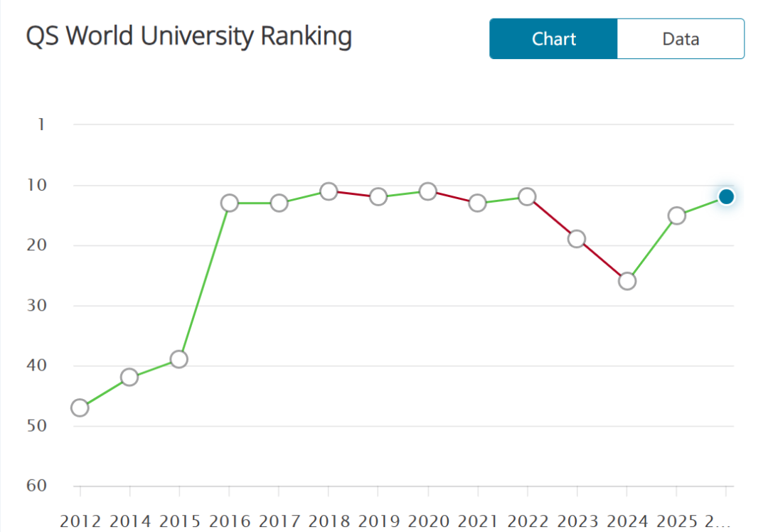Click the QS World University Ranking title

(188, 36)
